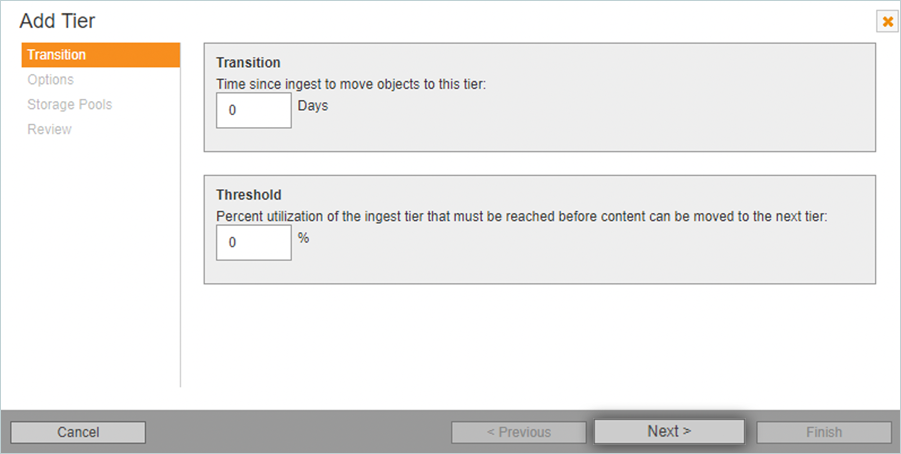This screenshot has width=901, height=454.
Task: Click the gray footer bar between Cancel and Previous
Action: (x=298, y=432)
